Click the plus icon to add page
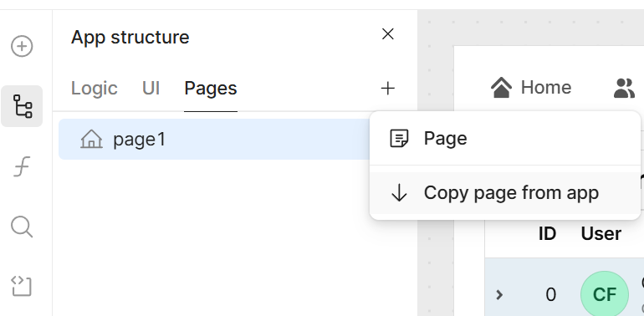This screenshot has height=316, width=644. (x=388, y=89)
